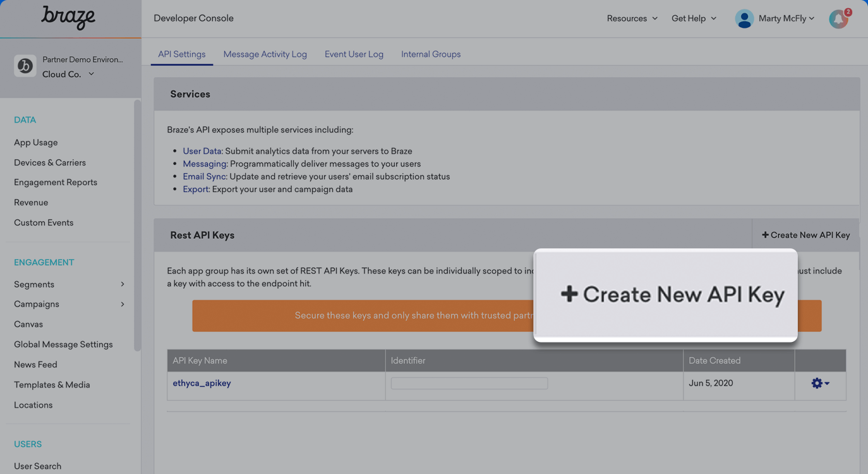Open News Feed in sidebar
Viewport: 868px width, 474px height.
[x=35, y=365]
